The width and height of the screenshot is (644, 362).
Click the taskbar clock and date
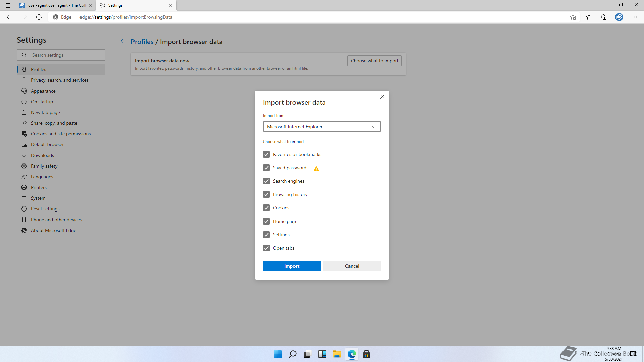(614, 354)
